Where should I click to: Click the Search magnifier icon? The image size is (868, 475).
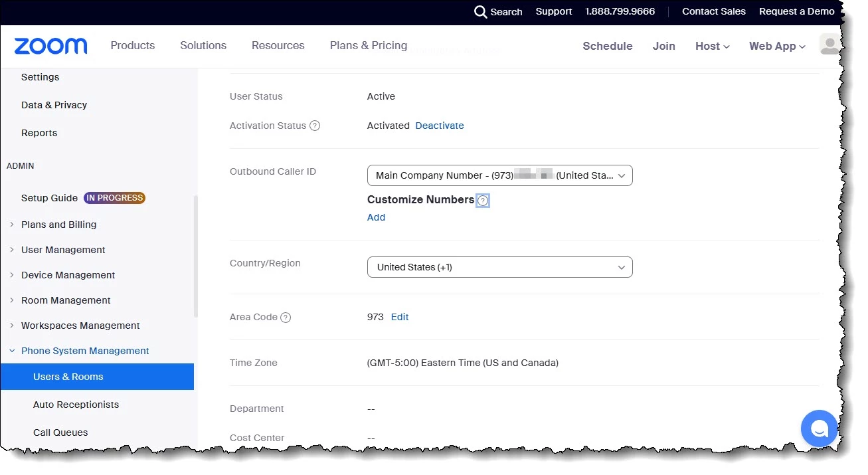tap(481, 12)
